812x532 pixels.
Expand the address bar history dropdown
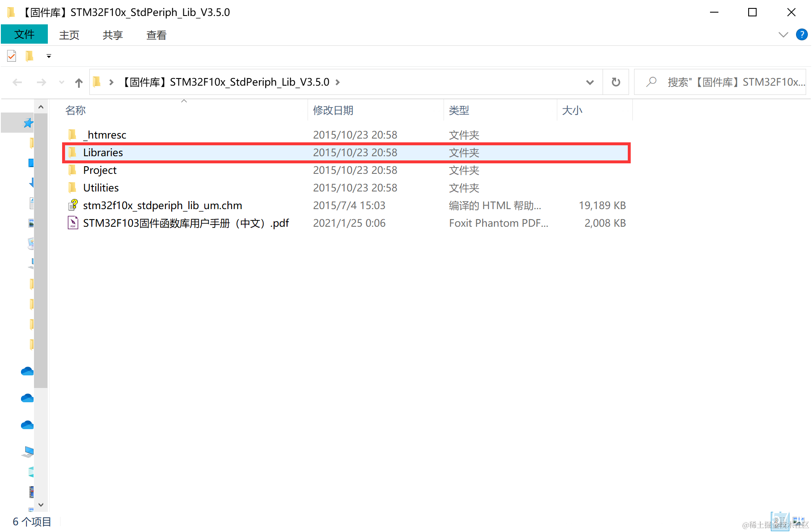(590, 82)
